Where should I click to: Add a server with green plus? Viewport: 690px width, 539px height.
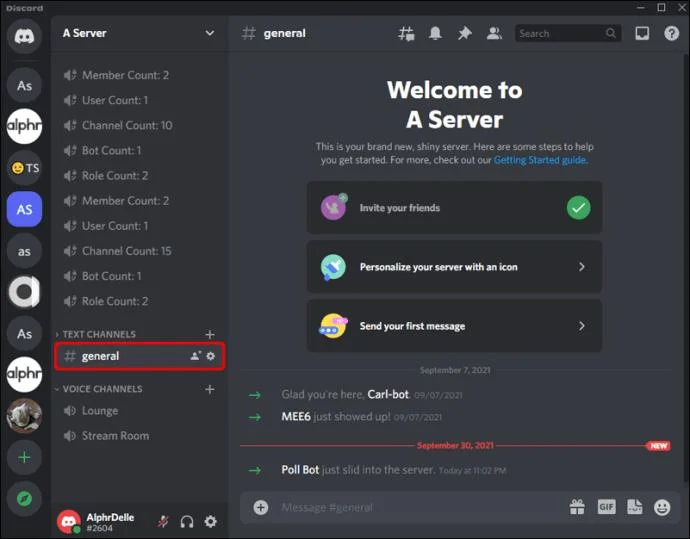[24, 457]
